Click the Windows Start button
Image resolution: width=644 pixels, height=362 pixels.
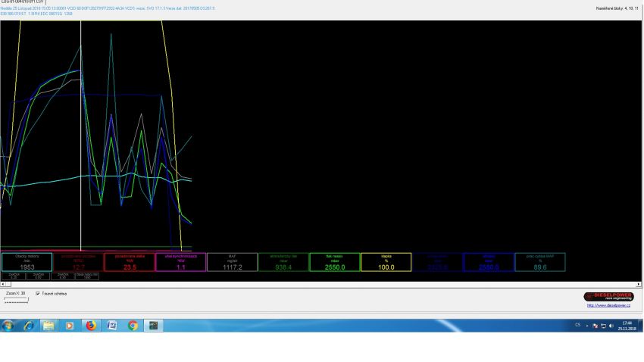(9, 326)
